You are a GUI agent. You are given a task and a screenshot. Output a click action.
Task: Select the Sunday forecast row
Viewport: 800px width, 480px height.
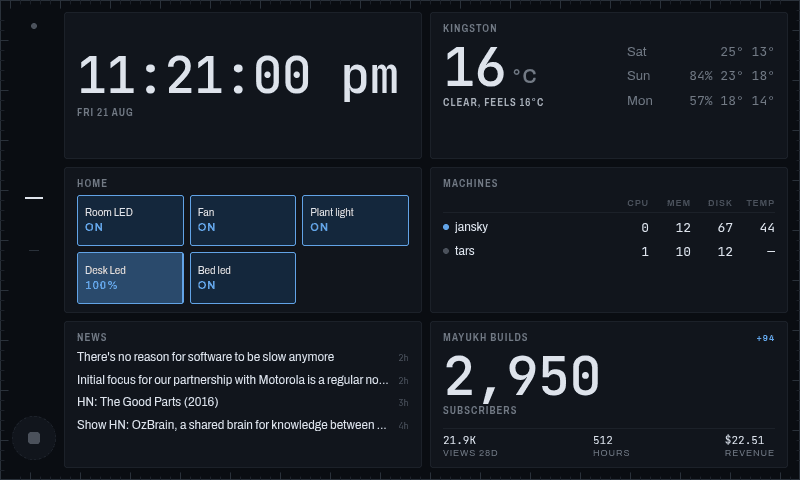point(701,76)
